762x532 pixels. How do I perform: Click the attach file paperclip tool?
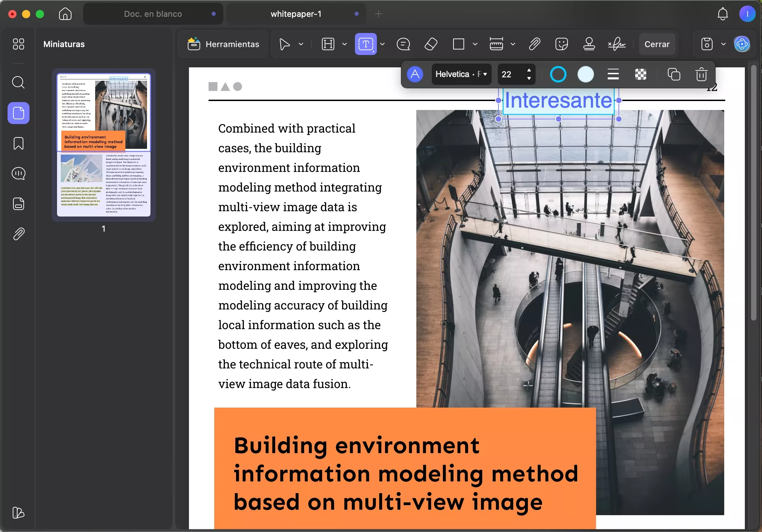point(535,44)
